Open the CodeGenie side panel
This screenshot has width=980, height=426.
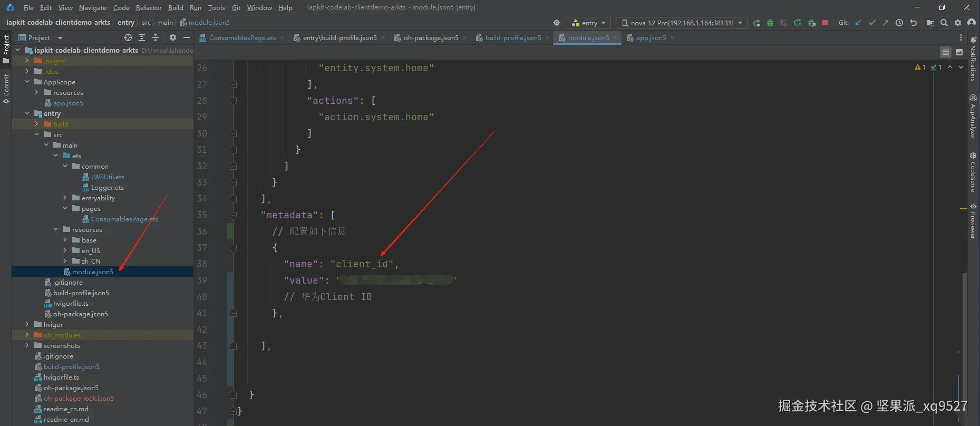[973, 172]
